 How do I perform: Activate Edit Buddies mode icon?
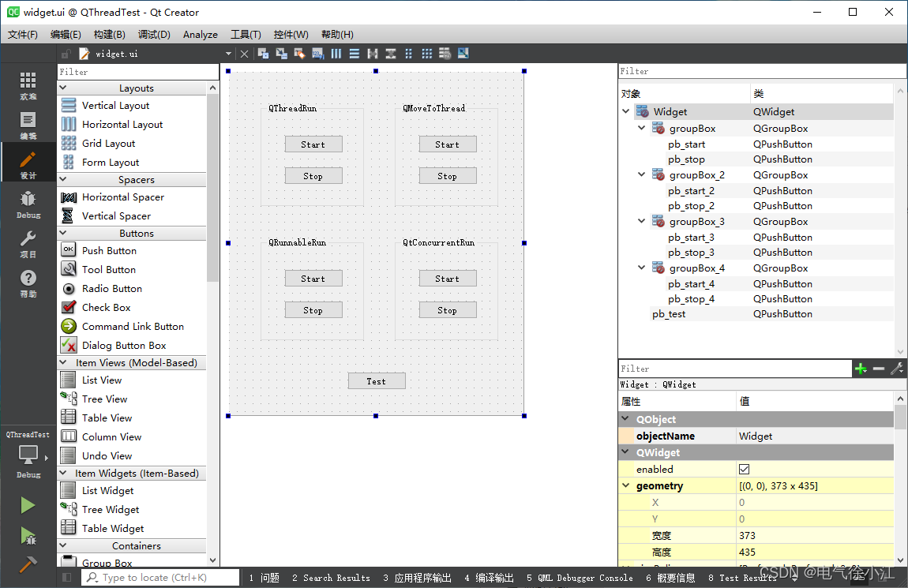click(x=299, y=54)
